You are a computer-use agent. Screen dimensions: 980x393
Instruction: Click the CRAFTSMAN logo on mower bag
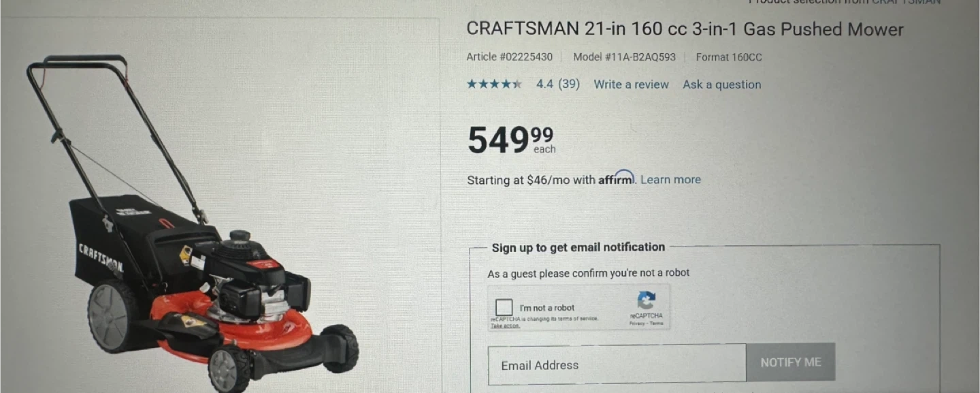(101, 257)
